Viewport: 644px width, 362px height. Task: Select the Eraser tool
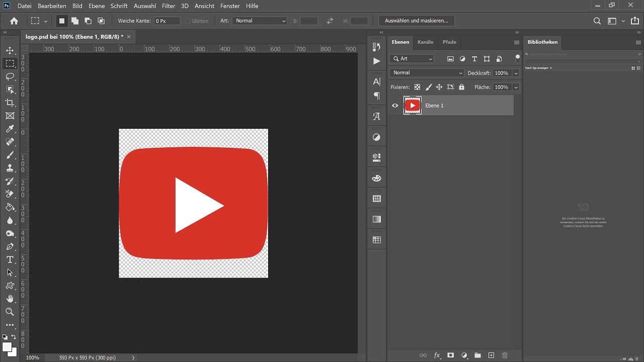tap(10, 194)
